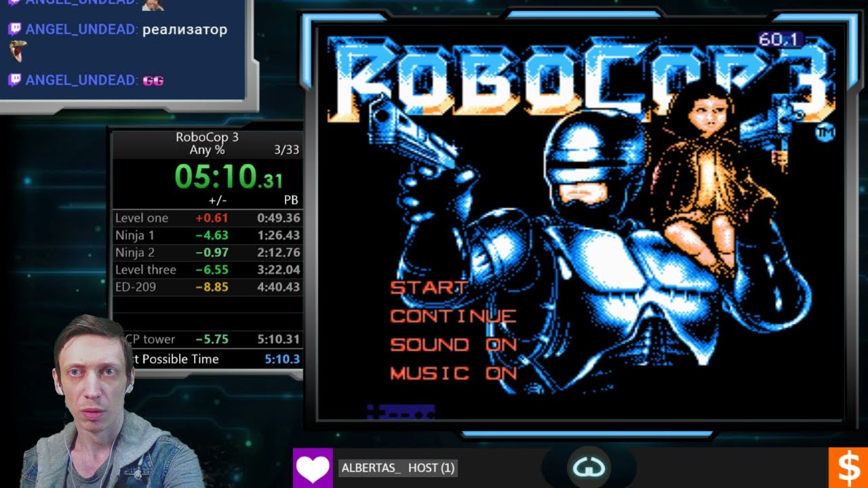Click the '−4.63' delta value
Screen dimensions: 868x488
tap(212, 235)
